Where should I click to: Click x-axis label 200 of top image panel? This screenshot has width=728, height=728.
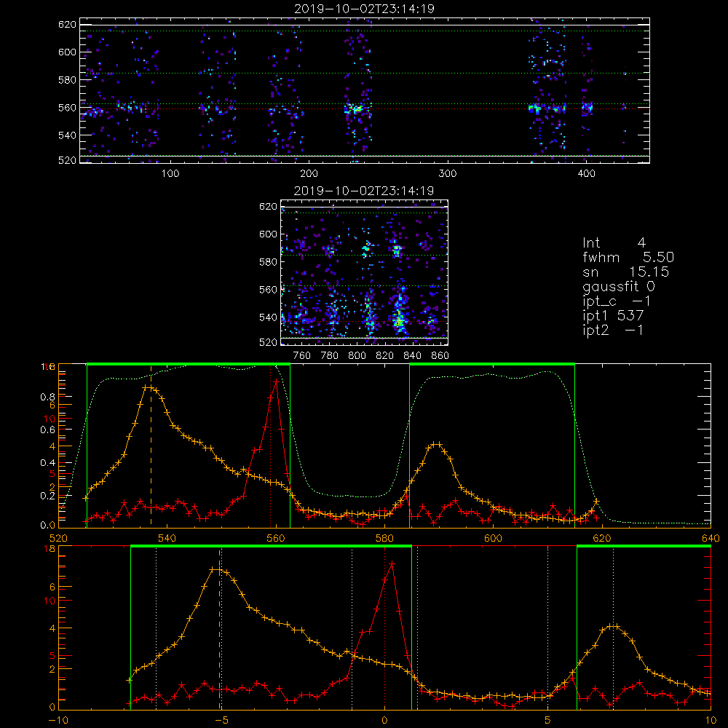(x=309, y=174)
